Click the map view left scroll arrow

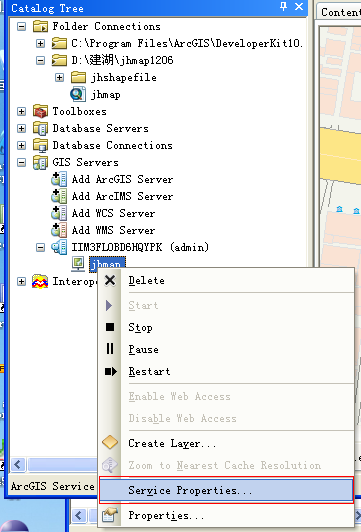point(79,516)
